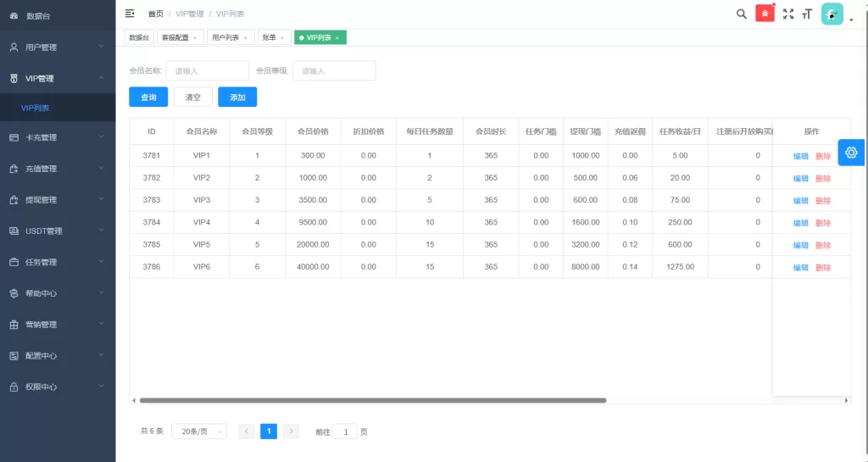Close the VIP列表 tab
Screen dimensions: 868x462
[x=337, y=38]
